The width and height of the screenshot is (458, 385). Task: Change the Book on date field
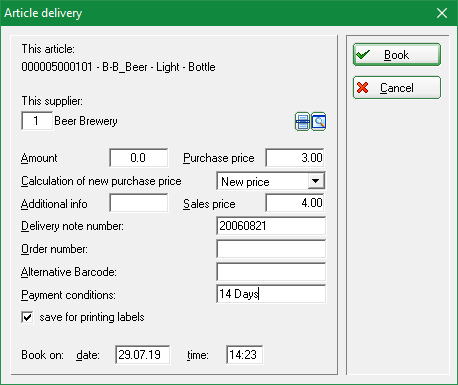click(143, 355)
